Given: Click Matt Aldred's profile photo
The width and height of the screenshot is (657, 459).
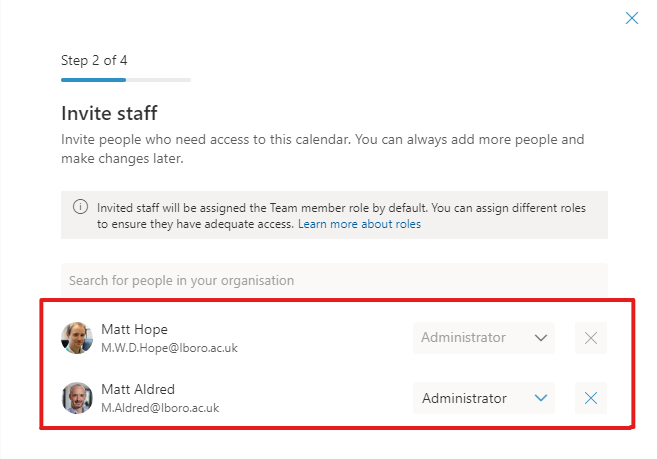Looking at the screenshot, I should tap(77, 398).
